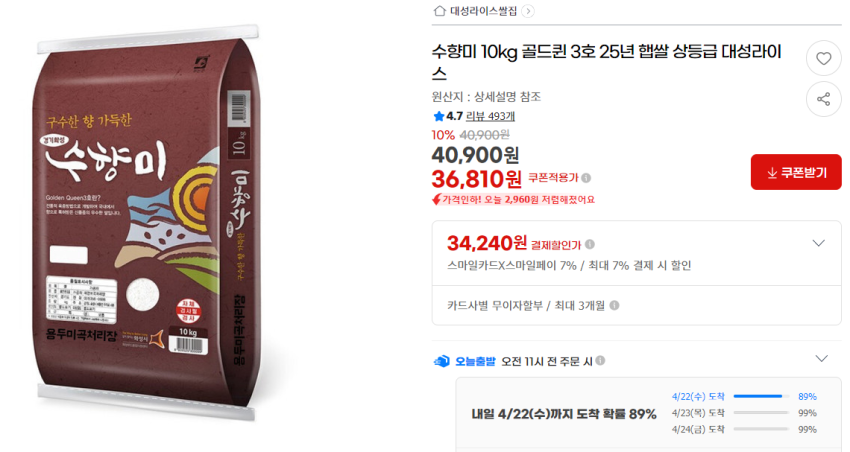
Task: Click info icon next to 결제할인가
Action: click(590, 244)
